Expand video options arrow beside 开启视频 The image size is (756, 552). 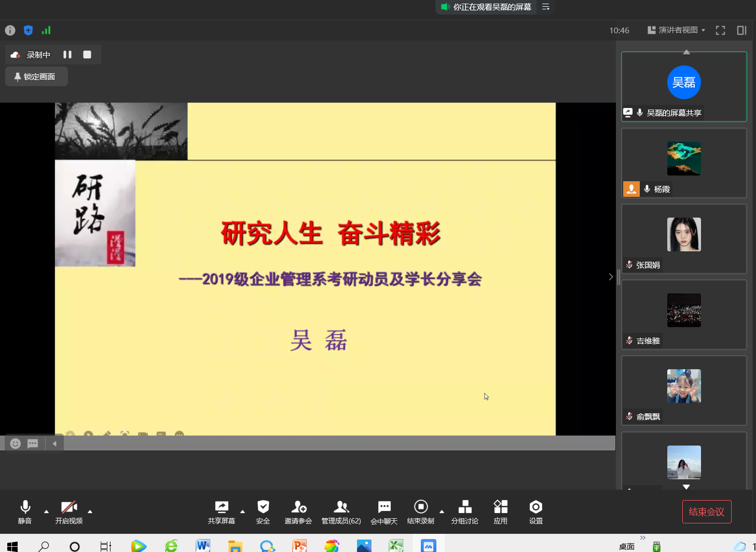point(90,511)
